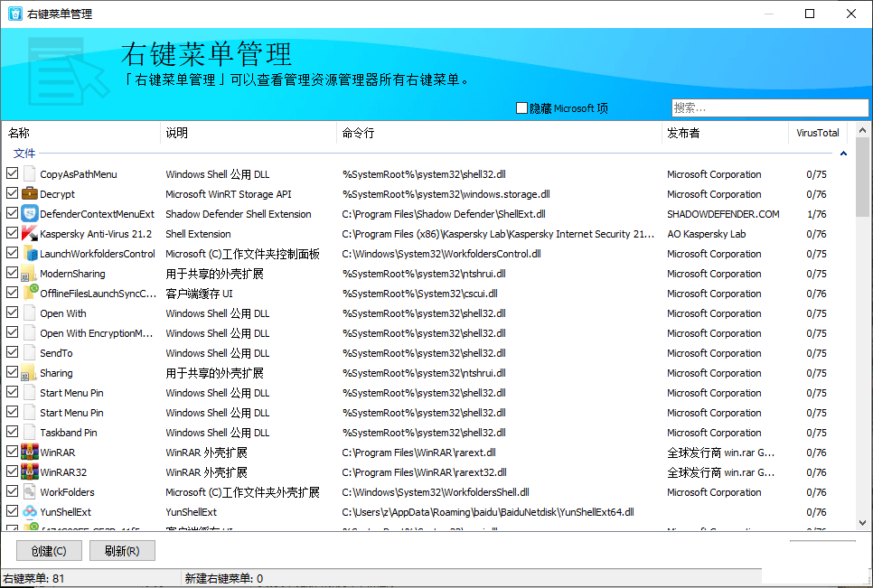Image resolution: width=873 pixels, height=588 pixels.
Task: Click the WinRAR32 books icon
Action: tap(30, 472)
